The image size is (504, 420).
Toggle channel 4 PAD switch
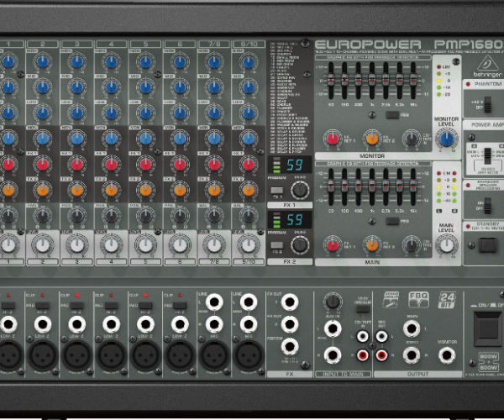[111, 305]
